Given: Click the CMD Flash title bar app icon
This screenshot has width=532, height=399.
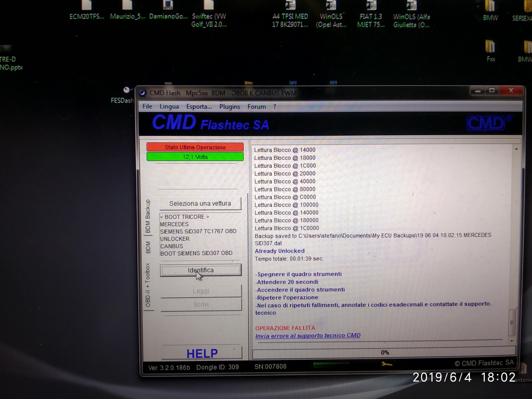Looking at the screenshot, I should pos(143,93).
